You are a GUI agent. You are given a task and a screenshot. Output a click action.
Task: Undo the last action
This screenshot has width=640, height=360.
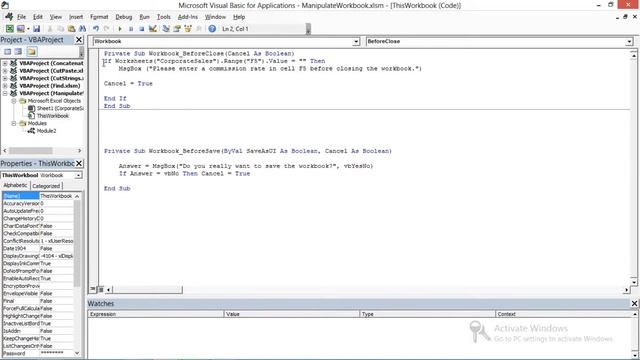(x=96, y=29)
